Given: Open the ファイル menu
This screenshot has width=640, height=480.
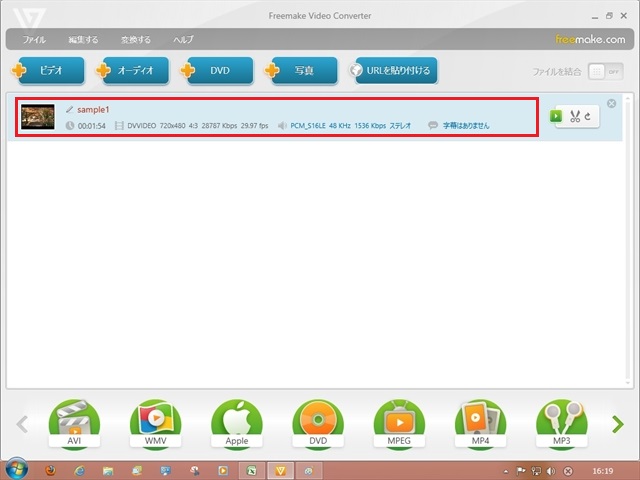Looking at the screenshot, I should (x=34, y=40).
